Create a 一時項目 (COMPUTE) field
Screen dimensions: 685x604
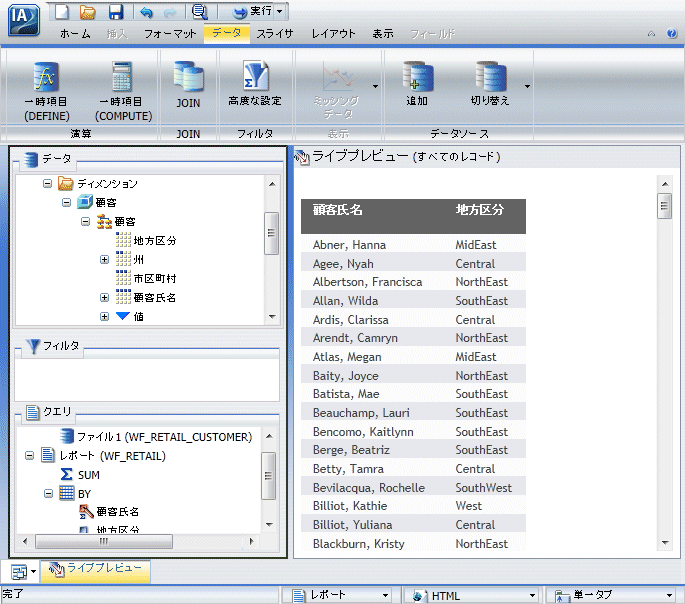pyautogui.click(x=123, y=92)
